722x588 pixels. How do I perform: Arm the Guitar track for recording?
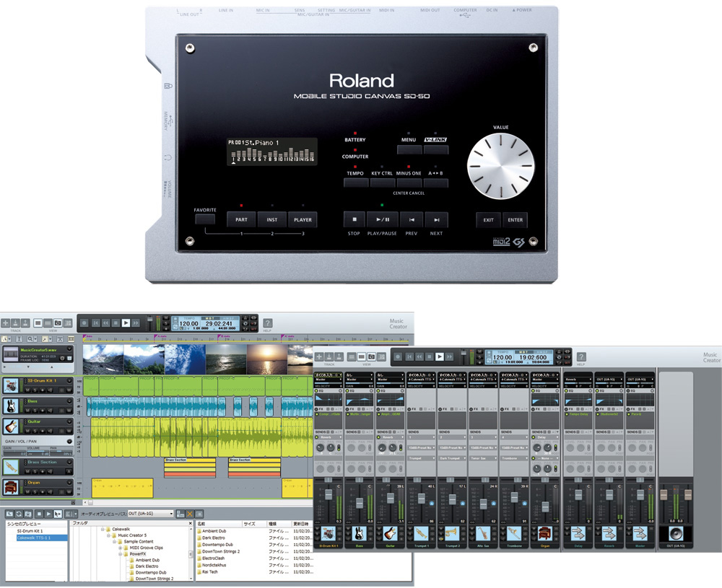click(43, 431)
